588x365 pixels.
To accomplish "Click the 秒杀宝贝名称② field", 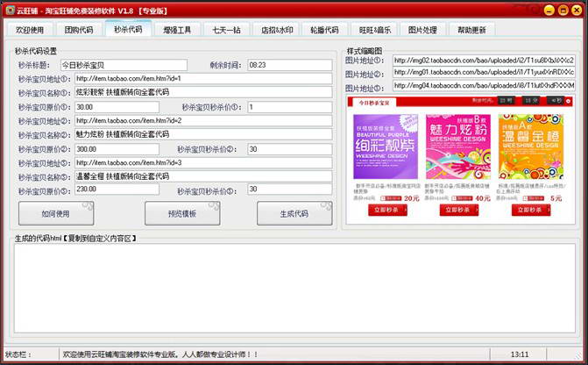I will pos(203,134).
